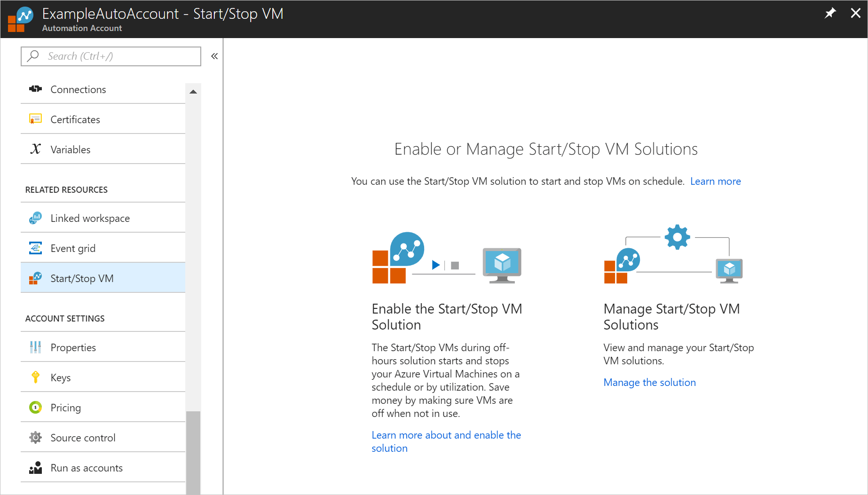Click the Linked workspace icon
The image size is (868, 495).
pyautogui.click(x=35, y=218)
